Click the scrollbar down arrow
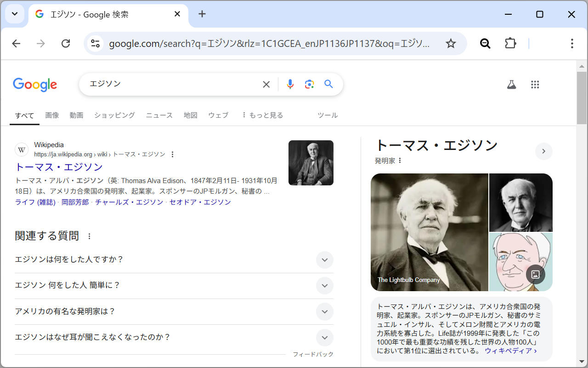This screenshot has width=588, height=368. (x=582, y=362)
